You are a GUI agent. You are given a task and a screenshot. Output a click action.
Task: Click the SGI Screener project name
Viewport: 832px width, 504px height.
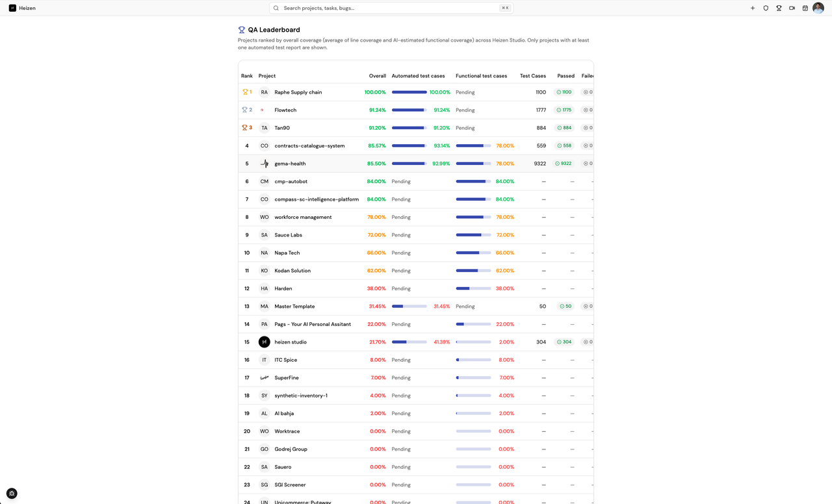click(290, 485)
